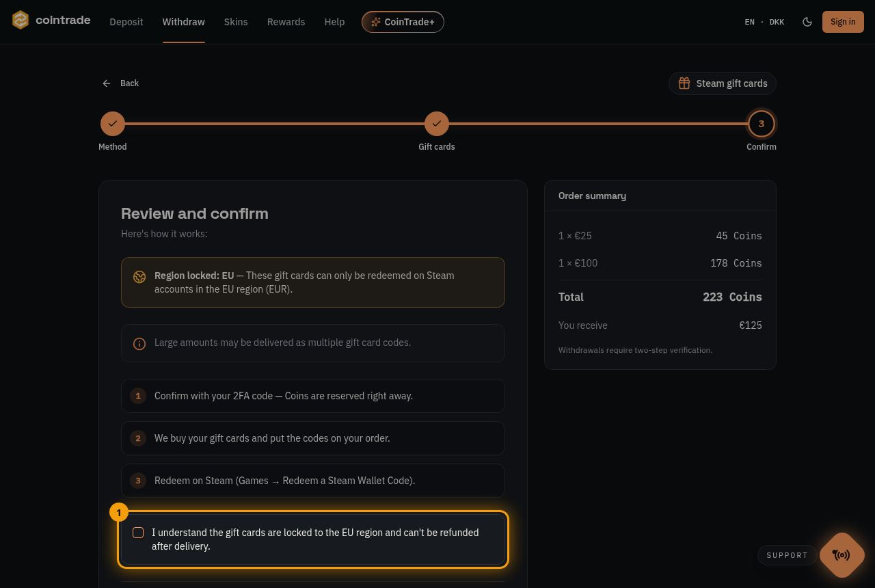Click 'Redeem on Steam' step text
This screenshot has width=875, height=588.
tap(284, 481)
